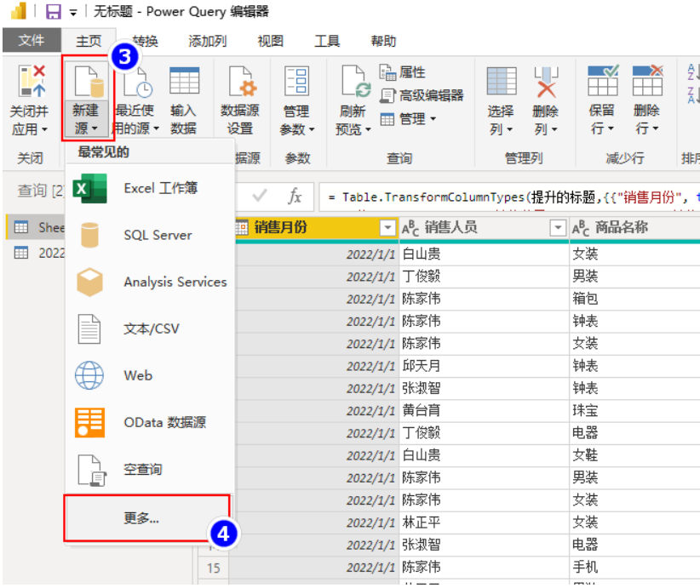The width and height of the screenshot is (700, 588).
Task: Click the sort descending Z-A icon
Action: click(692, 95)
